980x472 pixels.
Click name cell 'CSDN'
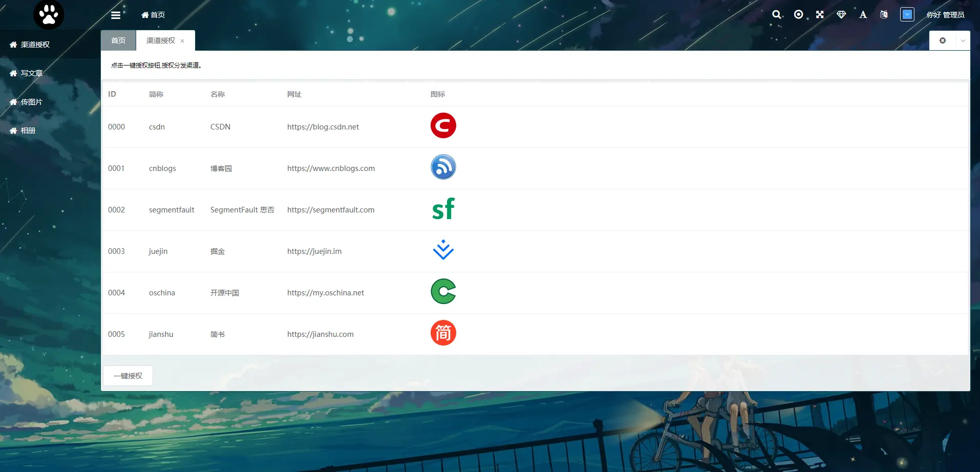tap(220, 127)
